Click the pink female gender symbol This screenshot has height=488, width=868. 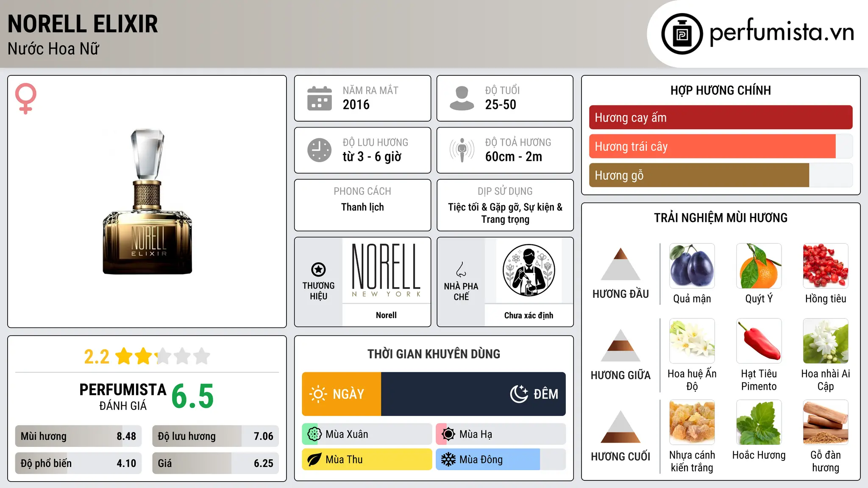[26, 98]
